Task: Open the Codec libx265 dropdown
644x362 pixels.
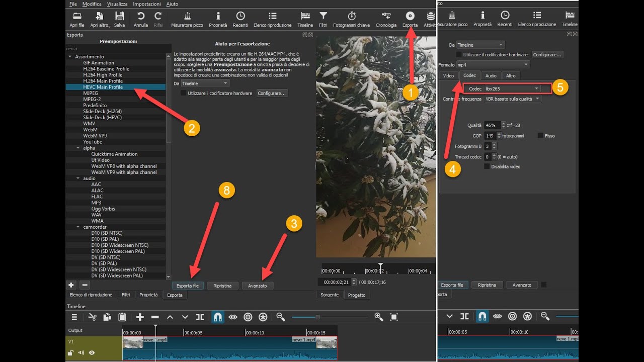Action: (x=512, y=88)
